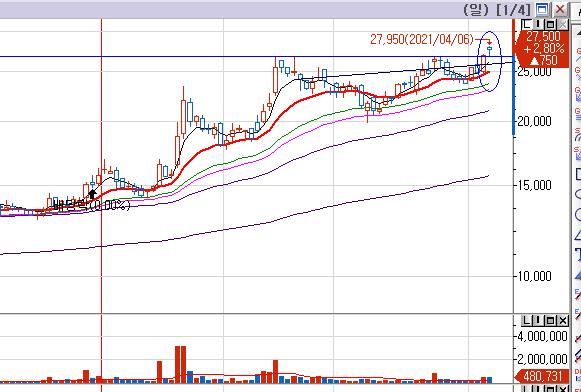581x392 pixels.
Task: Click the 4,000,000 volume axis label
Action: pos(542,336)
